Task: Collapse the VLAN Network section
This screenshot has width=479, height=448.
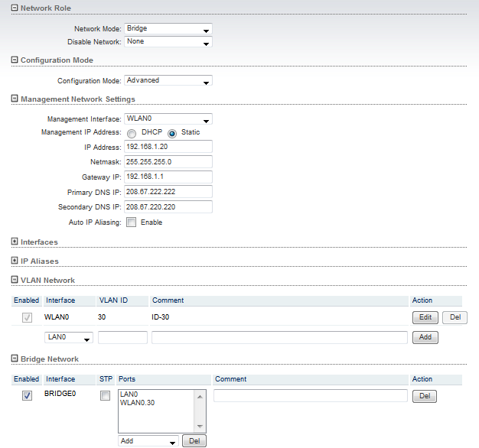Action: [15, 280]
